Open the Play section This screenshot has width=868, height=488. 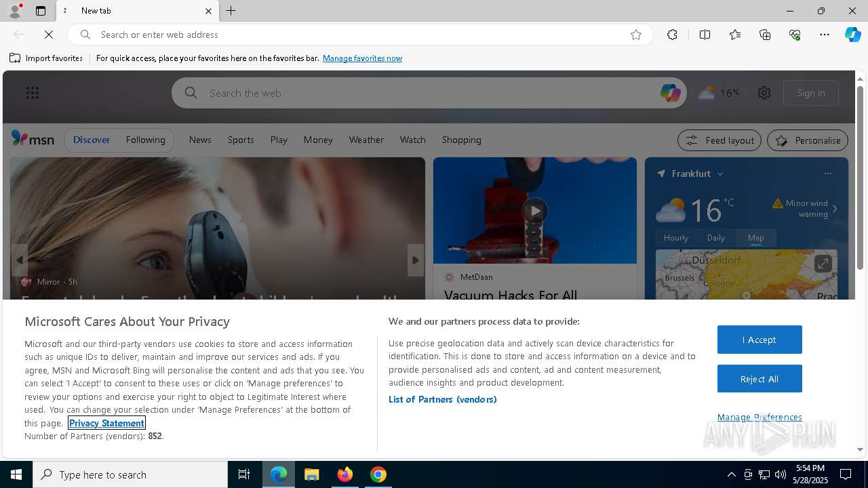tap(279, 140)
